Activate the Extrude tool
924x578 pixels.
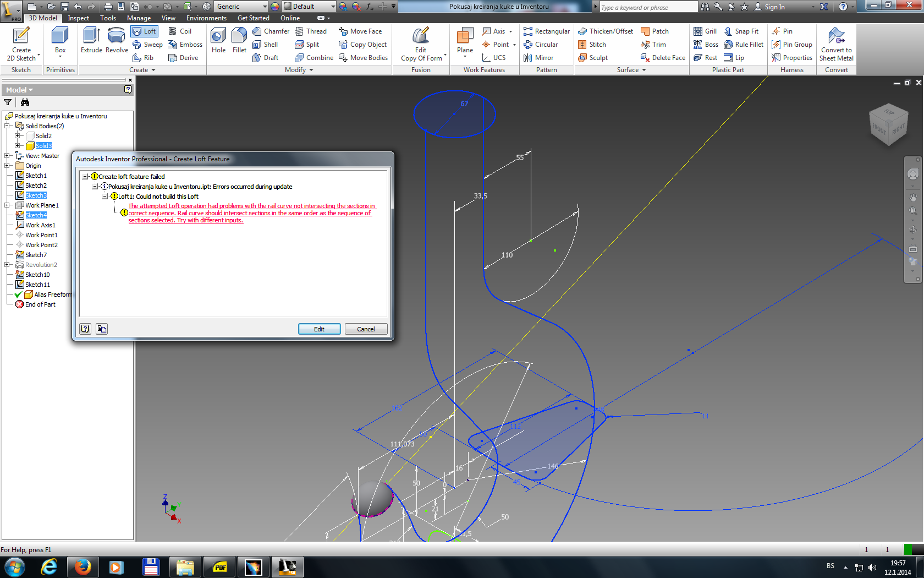[91, 41]
